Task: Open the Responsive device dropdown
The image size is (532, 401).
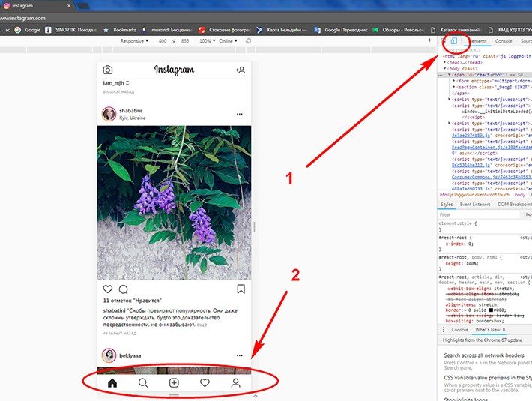Action: click(134, 41)
